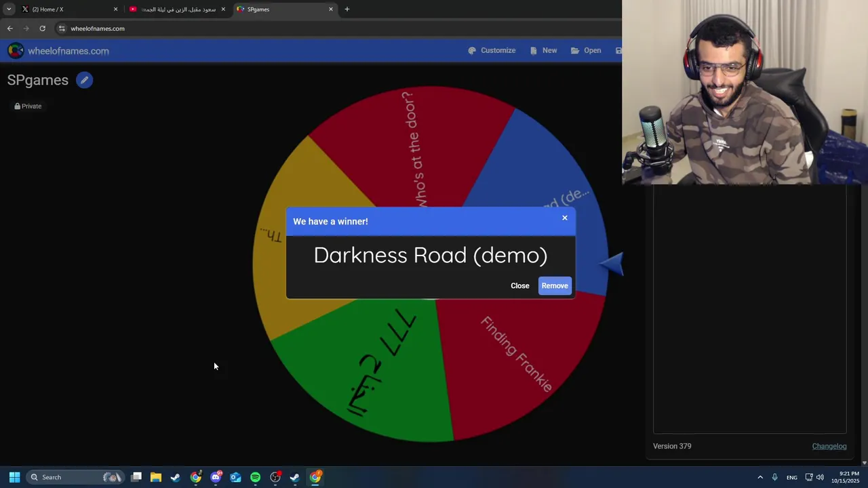Click the wheelofnames.com logo icon

tap(16, 51)
